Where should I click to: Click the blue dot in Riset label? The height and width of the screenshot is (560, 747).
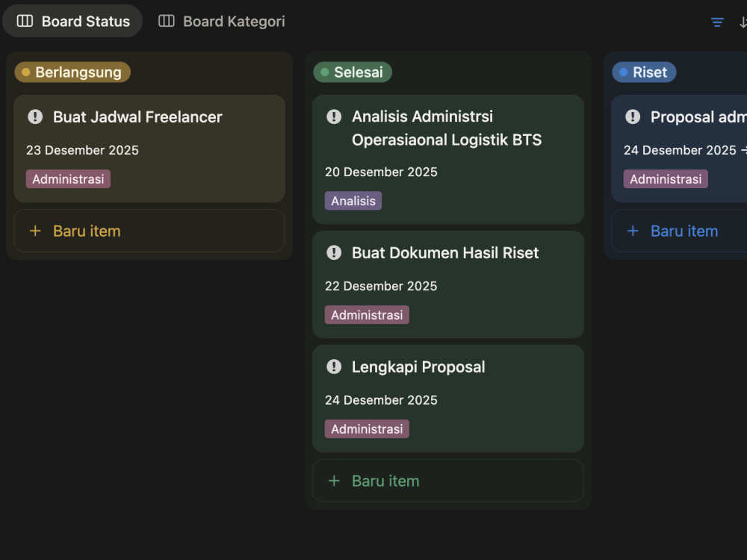coord(623,72)
